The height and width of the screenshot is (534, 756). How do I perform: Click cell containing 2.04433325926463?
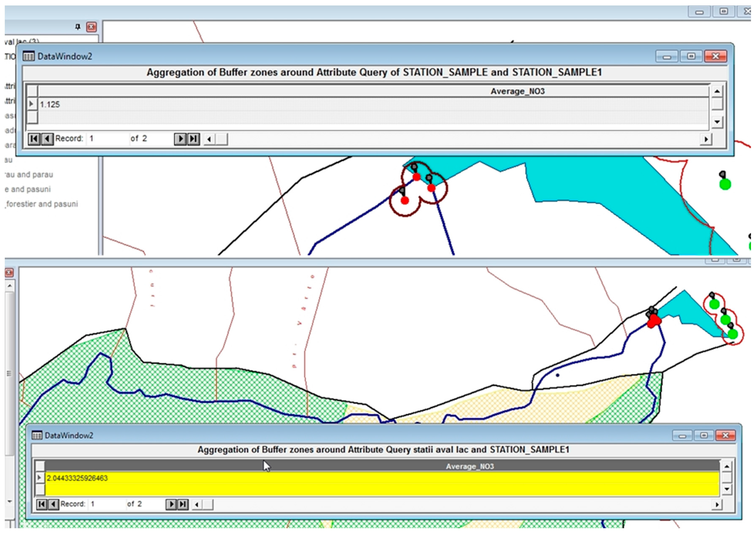(x=77, y=478)
